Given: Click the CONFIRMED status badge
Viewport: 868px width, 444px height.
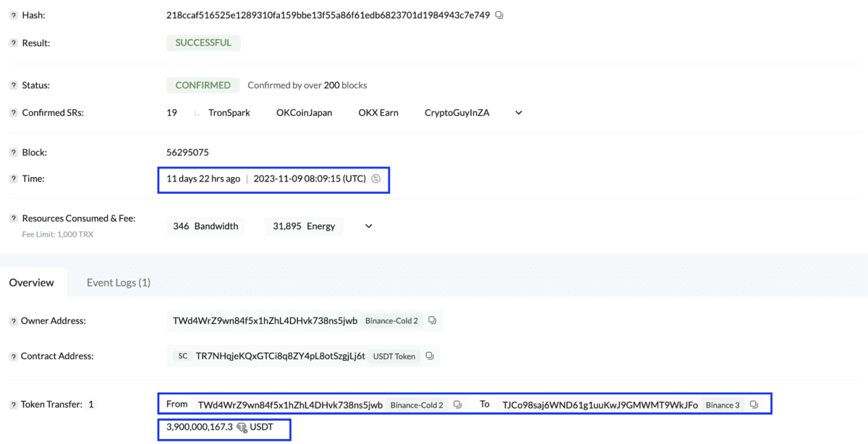Looking at the screenshot, I should pos(203,85).
